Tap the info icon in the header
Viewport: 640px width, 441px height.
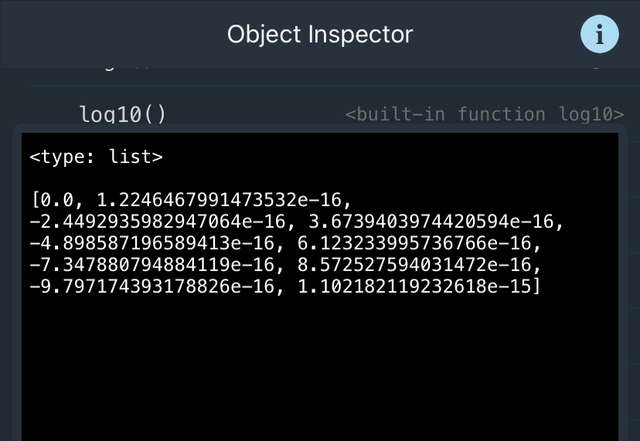pyautogui.click(x=599, y=35)
